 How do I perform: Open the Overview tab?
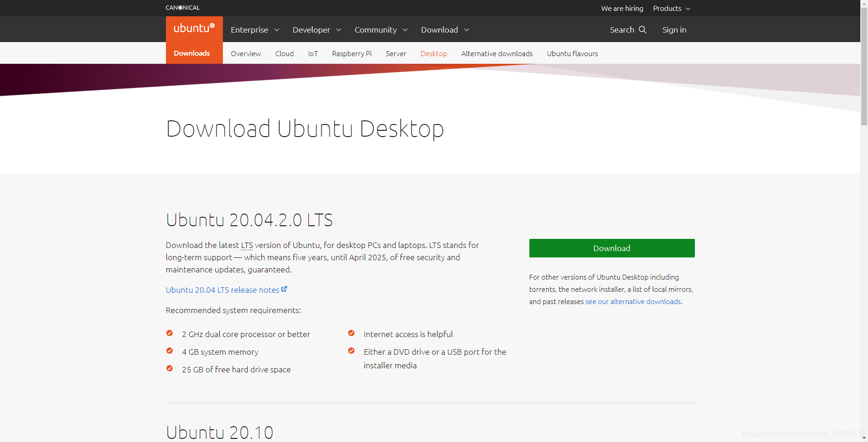click(x=246, y=53)
